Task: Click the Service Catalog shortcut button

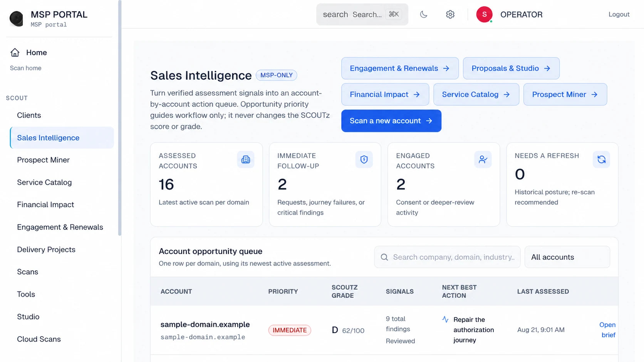Action: (476, 94)
